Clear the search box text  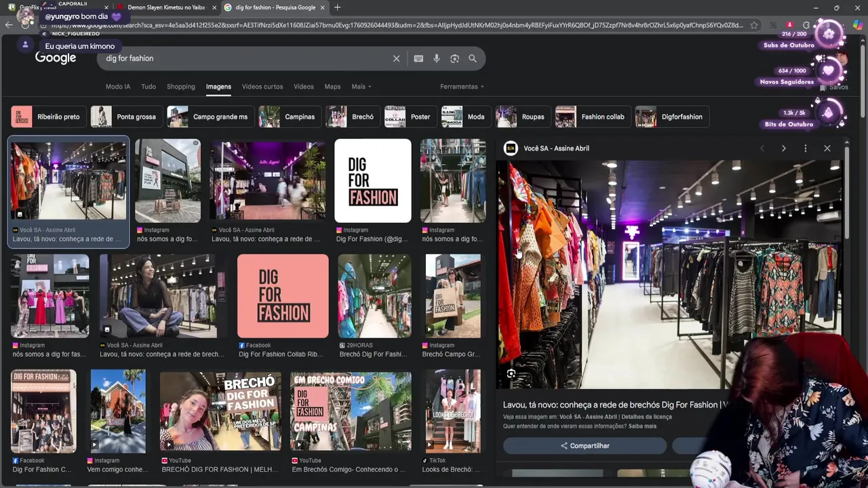click(397, 58)
